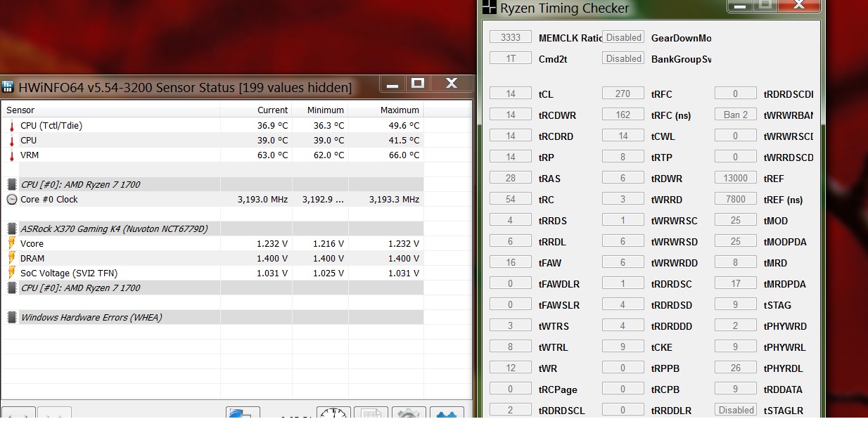
Task: Click the tSTAGLR Disabled field
Action: [736, 410]
